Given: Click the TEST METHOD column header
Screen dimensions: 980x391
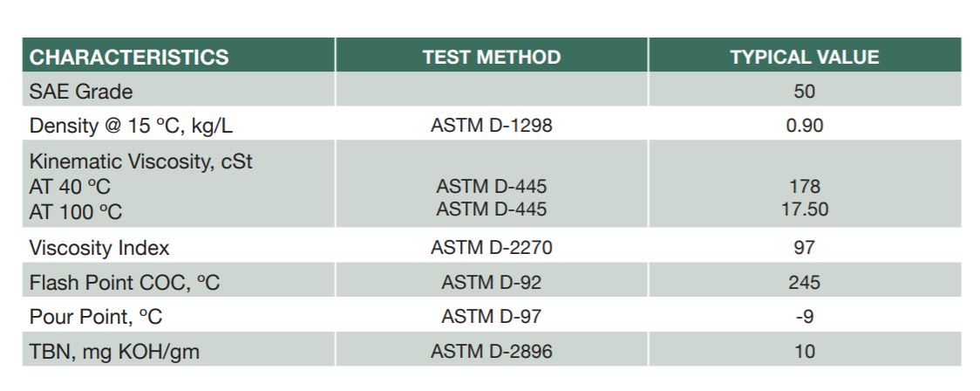Looking at the screenshot, I should [x=491, y=58].
